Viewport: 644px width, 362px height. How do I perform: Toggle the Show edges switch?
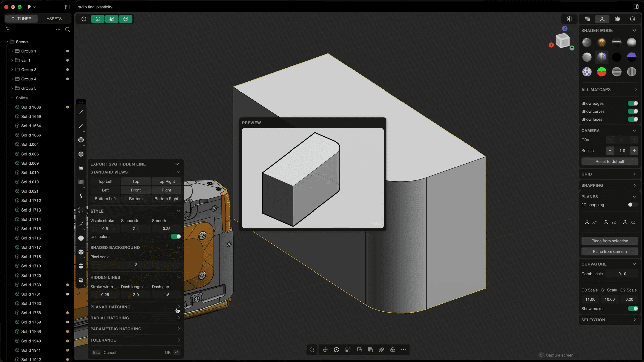(633, 103)
